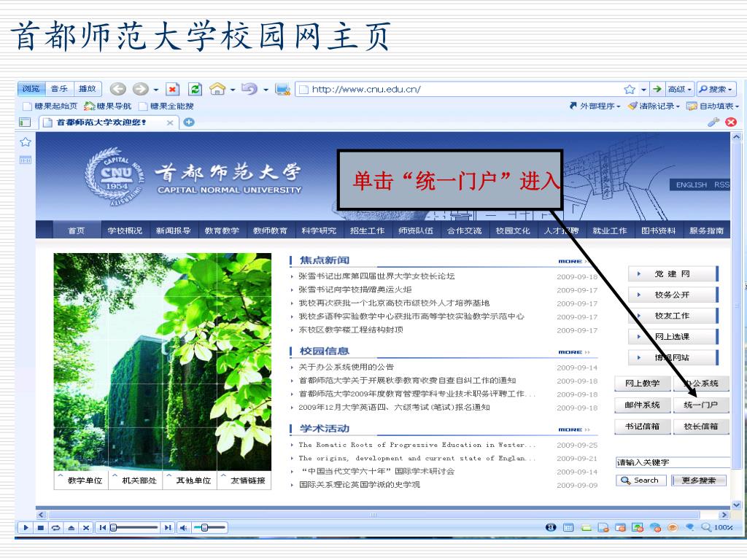The image size is (747, 560).
Task: Click the 请输入关键字 search field
Action: (x=672, y=462)
